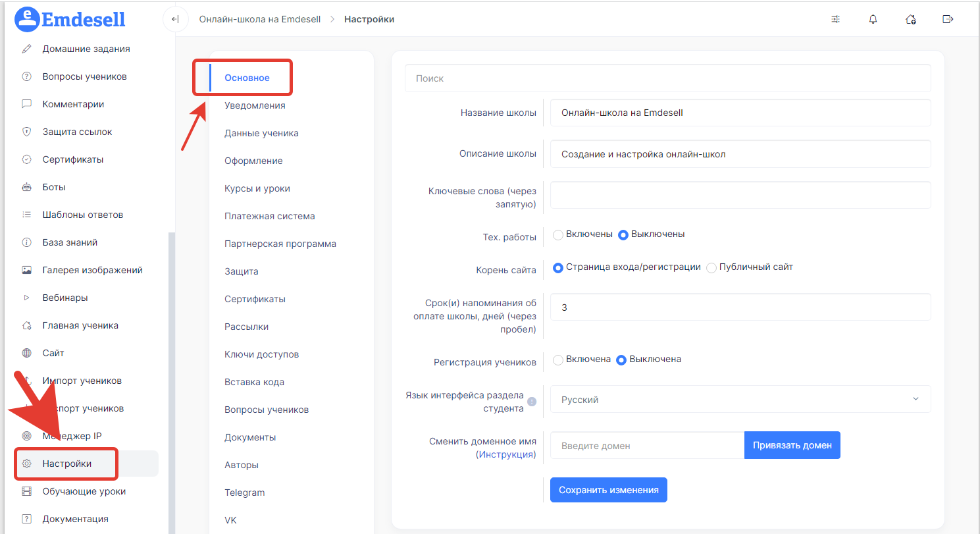
Task: Open the notifications bell
Action: click(x=873, y=19)
